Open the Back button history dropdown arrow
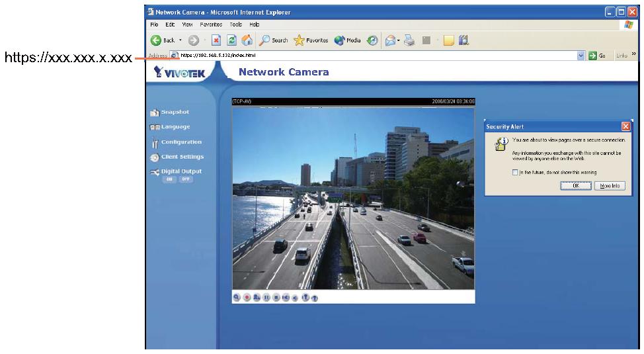This screenshot has height=354, width=644. [x=180, y=40]
